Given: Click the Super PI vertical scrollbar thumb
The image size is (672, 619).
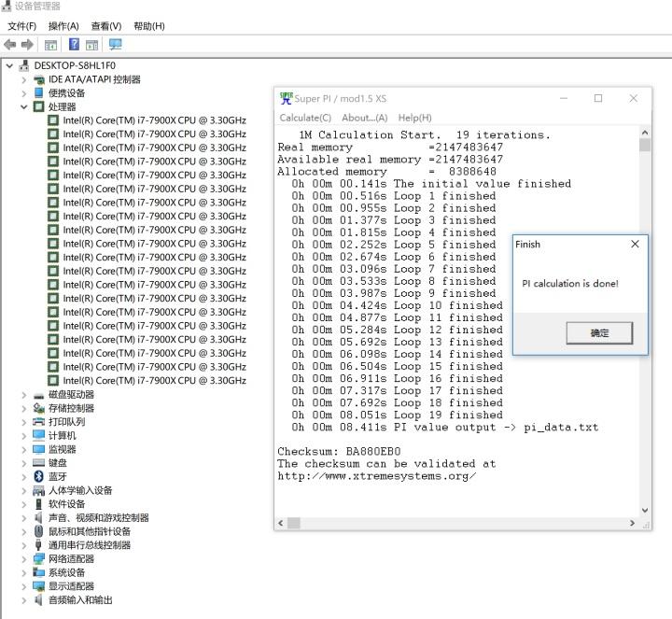Looking at the screenshot, I should 645,145.
